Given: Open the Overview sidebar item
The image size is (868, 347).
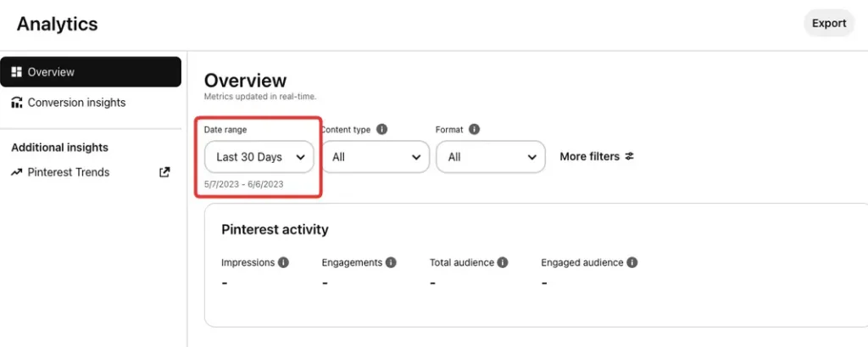Looking at the screenshot, I should [x=91, y=72].
